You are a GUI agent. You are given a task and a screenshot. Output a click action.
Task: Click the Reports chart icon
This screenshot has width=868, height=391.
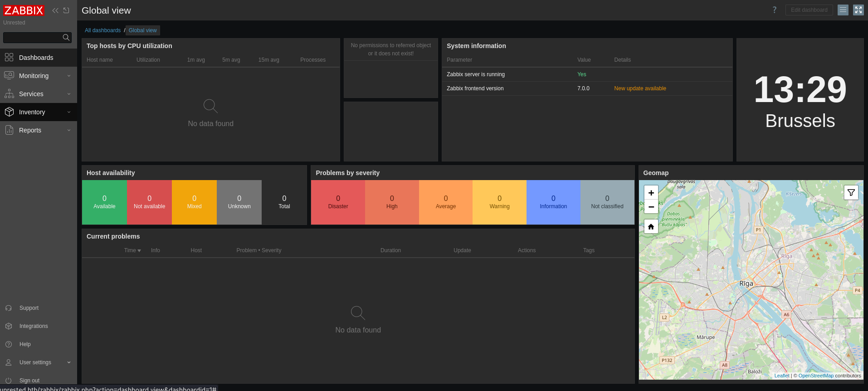pyautogui.click(x=9, y=130)
